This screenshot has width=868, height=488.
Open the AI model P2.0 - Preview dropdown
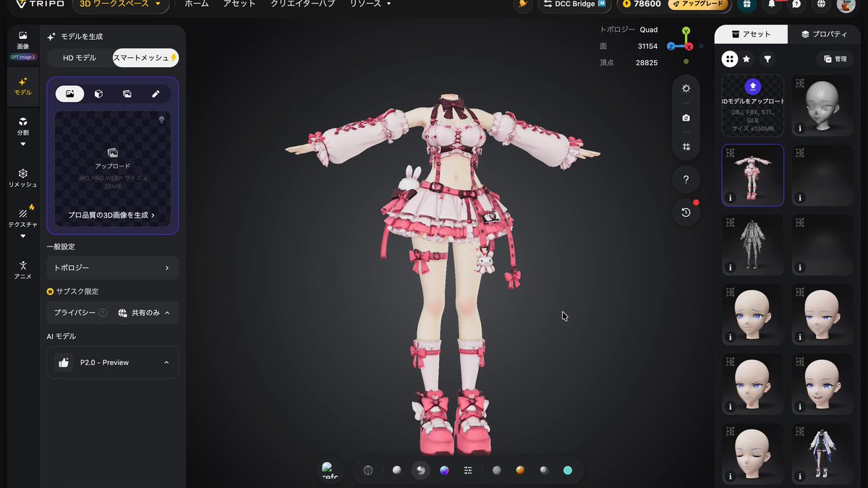[x=112, y=362]
